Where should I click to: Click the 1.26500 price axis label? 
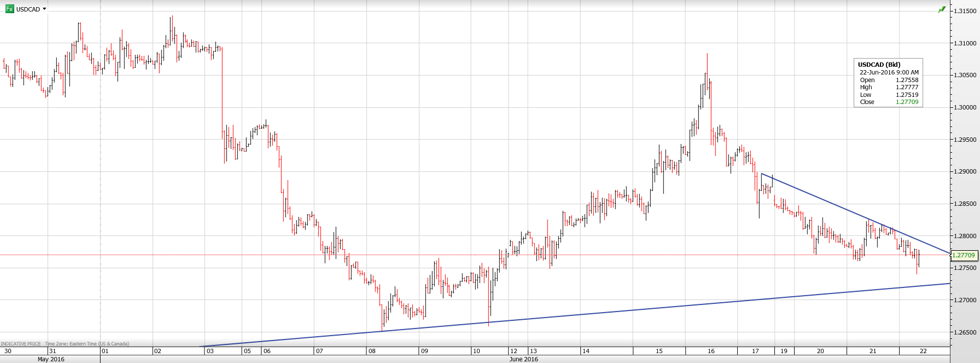965,332
